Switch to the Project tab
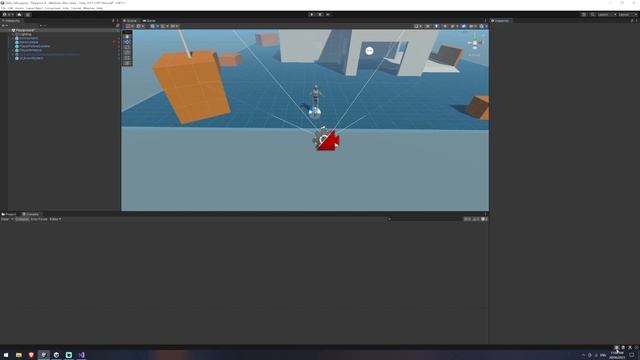Viewport: 640px width, 360px height. tap(9, 214)
